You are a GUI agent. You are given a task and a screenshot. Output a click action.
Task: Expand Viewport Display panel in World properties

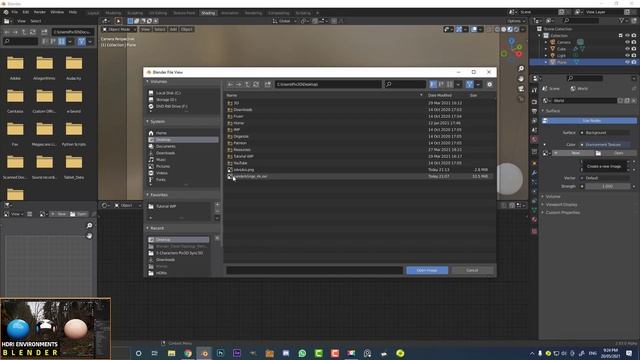click(x=561, y=204)
